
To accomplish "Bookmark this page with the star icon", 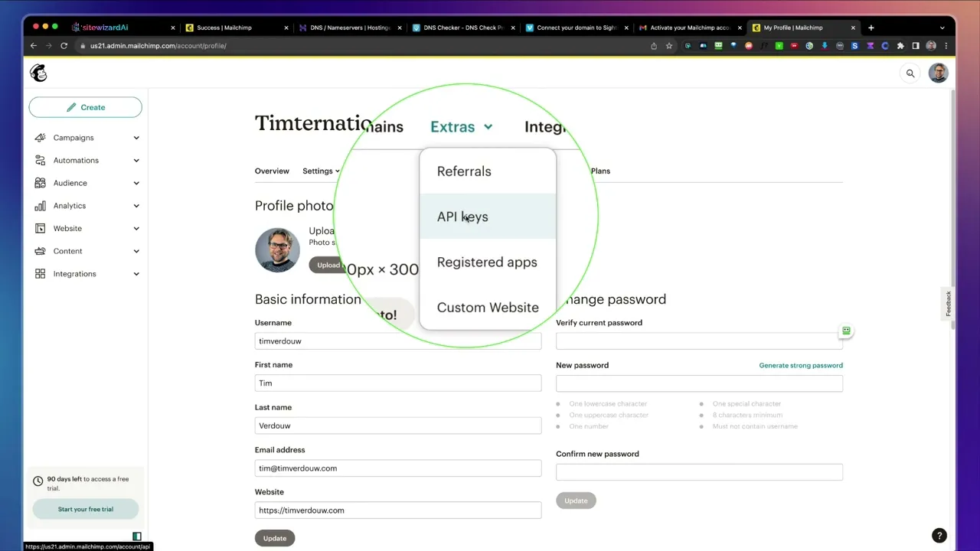I will (x=668, y=46).
